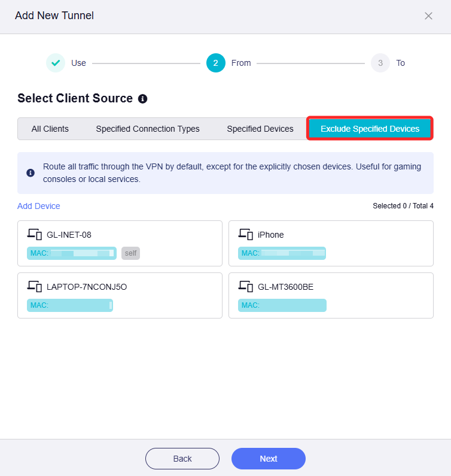Image resolution: width=451 pixels, height=476 pixels.
Task: Click the info icon in the blue notice
Action: tap(31, 172)
